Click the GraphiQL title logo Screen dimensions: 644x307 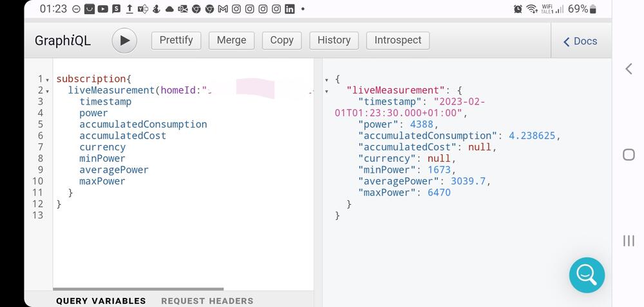[x=62, y=41]
